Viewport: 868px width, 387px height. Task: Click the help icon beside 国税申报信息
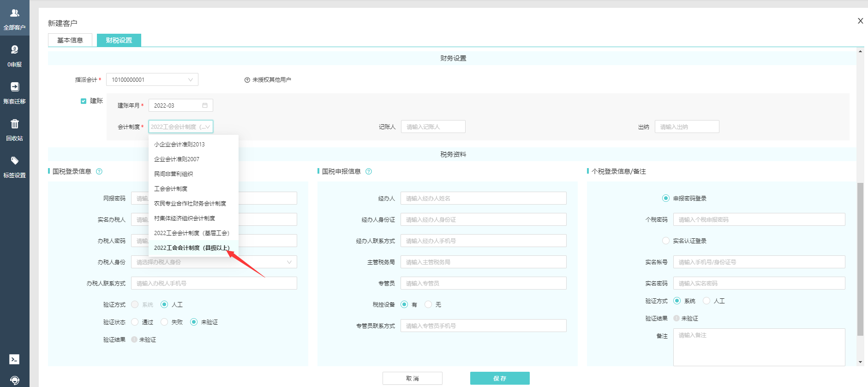[x=369, y=171]
